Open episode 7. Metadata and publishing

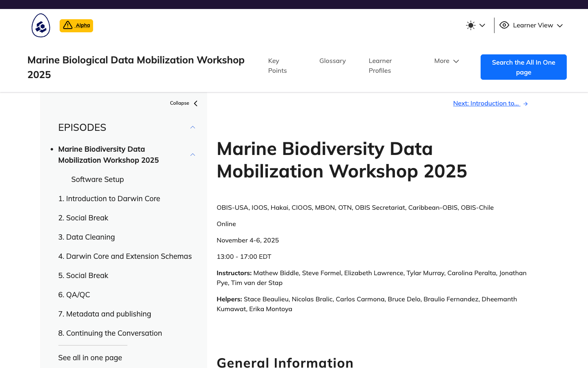pos(105,314)
